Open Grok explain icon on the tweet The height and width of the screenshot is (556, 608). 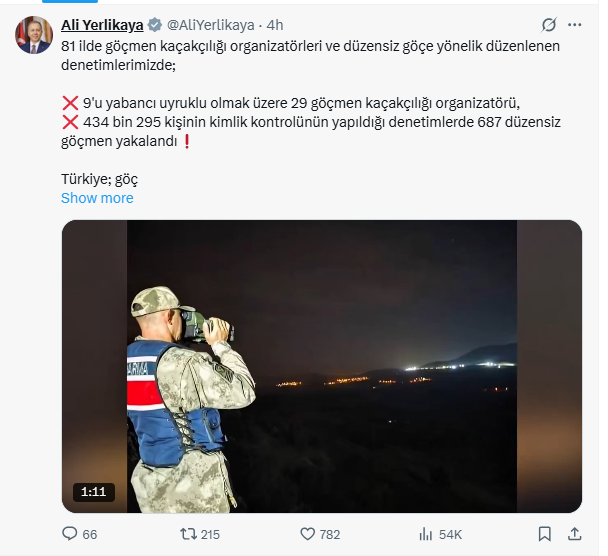click(x=548, y=25)
